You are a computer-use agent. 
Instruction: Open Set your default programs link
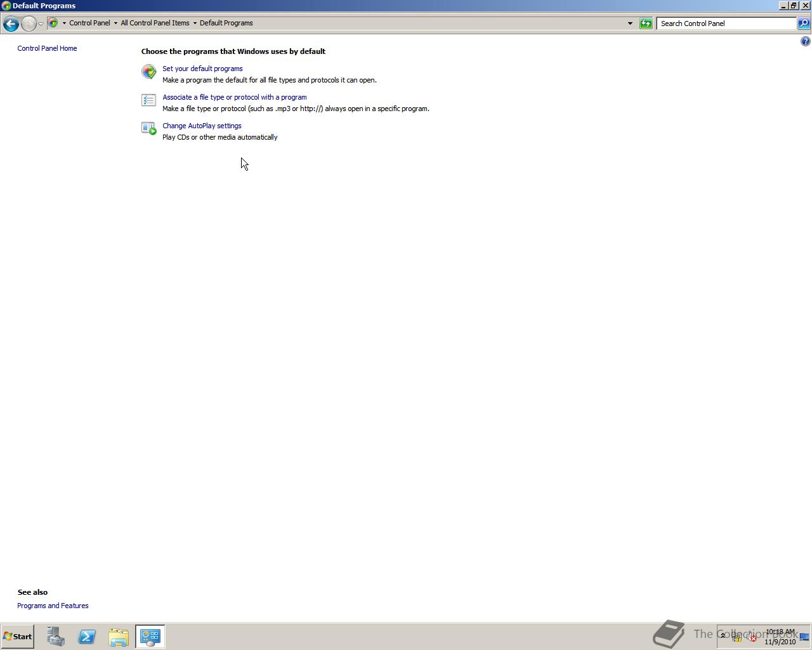(x=202, y=69)
